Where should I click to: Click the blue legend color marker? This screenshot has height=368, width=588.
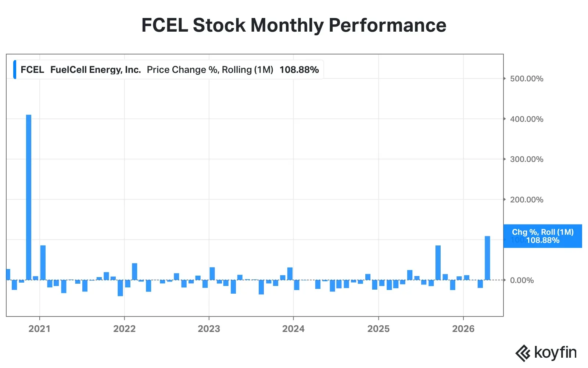coord(15,70)
